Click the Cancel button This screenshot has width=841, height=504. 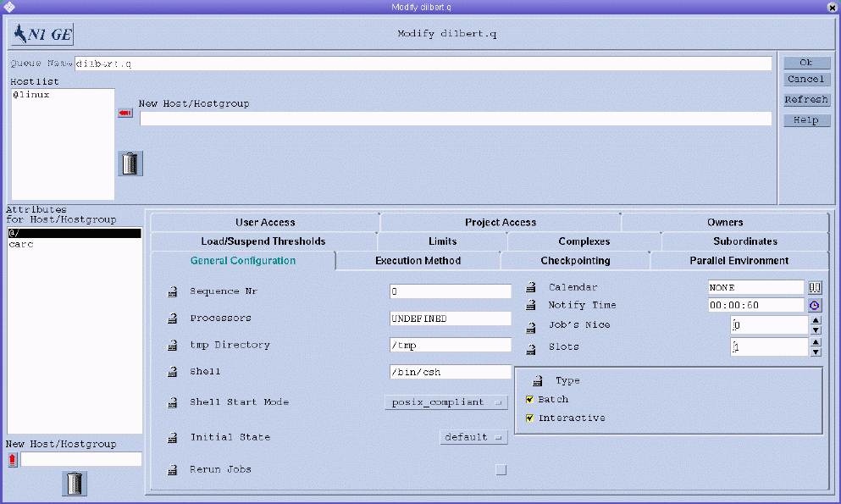click(x=806, y=80)
